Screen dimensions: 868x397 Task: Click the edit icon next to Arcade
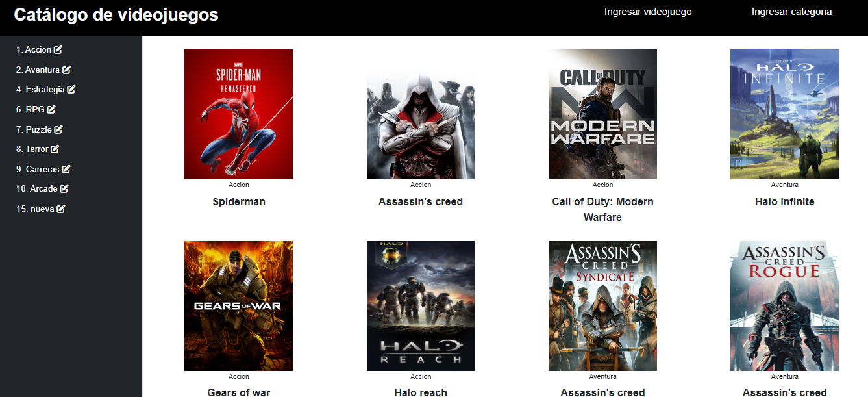64,189
